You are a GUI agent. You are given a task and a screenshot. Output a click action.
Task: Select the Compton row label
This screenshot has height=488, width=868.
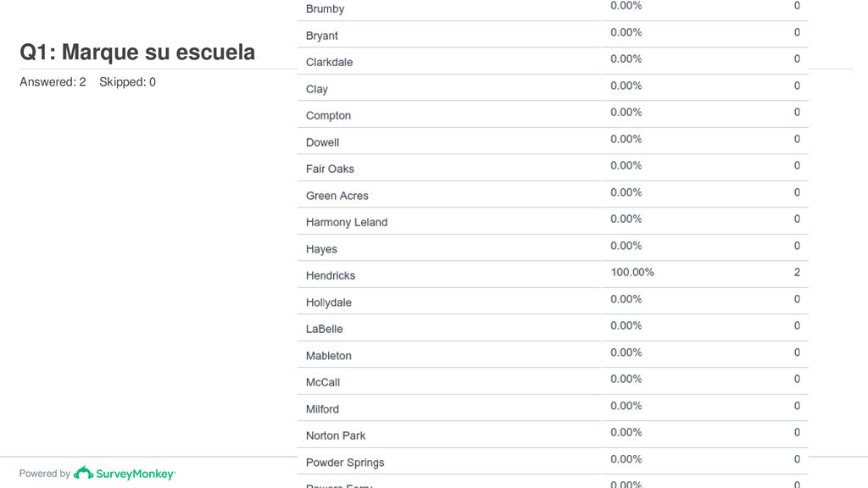(x=328, y=115)
